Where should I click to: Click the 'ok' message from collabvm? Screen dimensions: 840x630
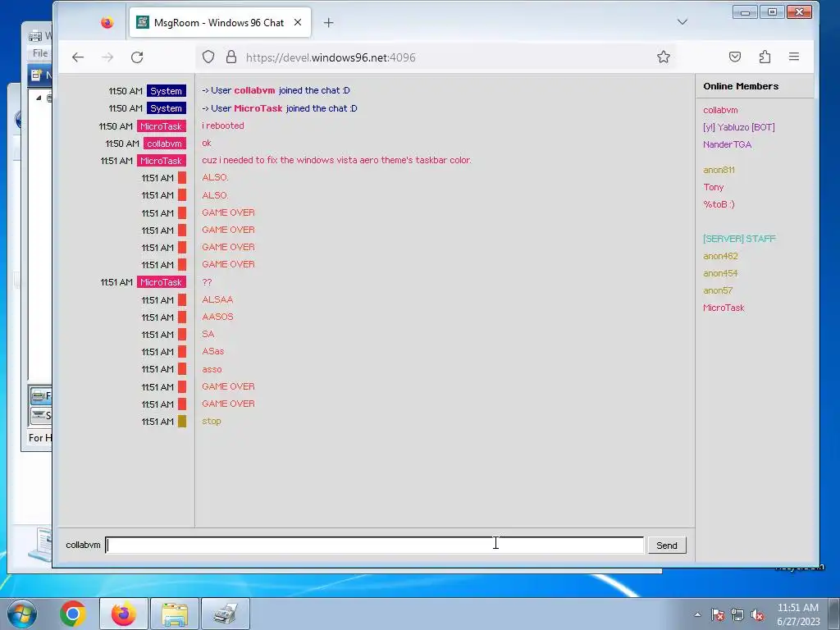206,143
